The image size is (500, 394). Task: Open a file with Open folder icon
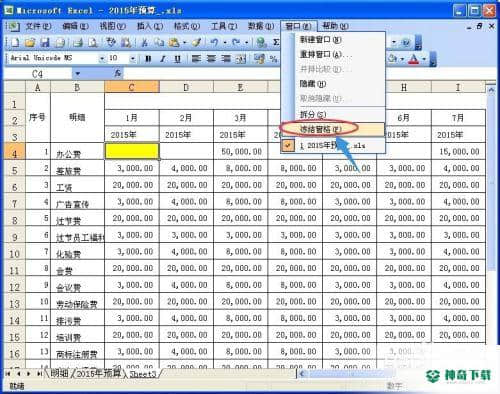[x=30, y=42]
